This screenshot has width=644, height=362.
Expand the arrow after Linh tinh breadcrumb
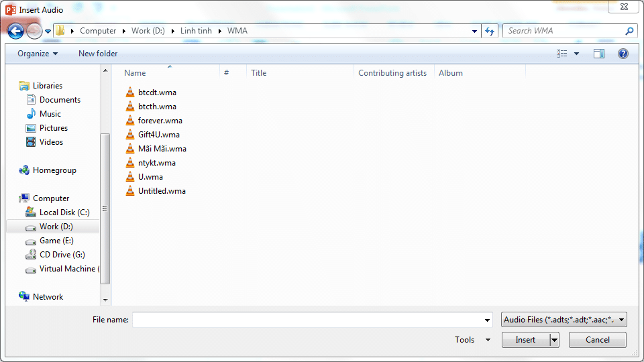220,32
